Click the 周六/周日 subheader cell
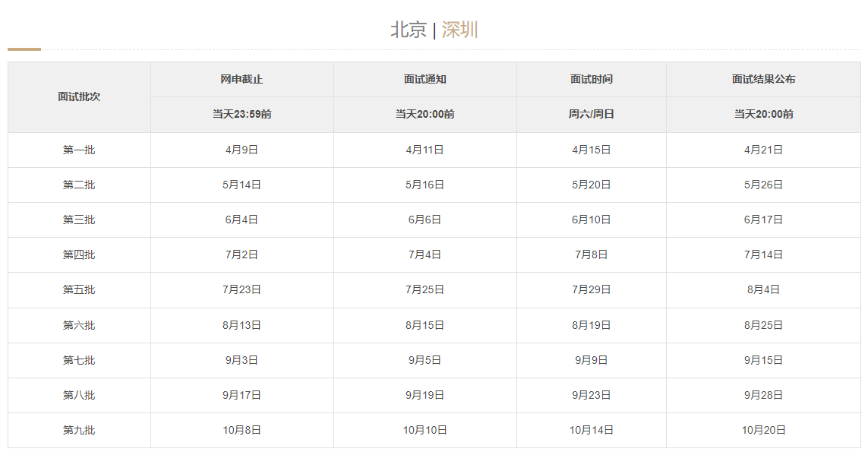Viewport: 868px width, 455px height. (592, 115)
